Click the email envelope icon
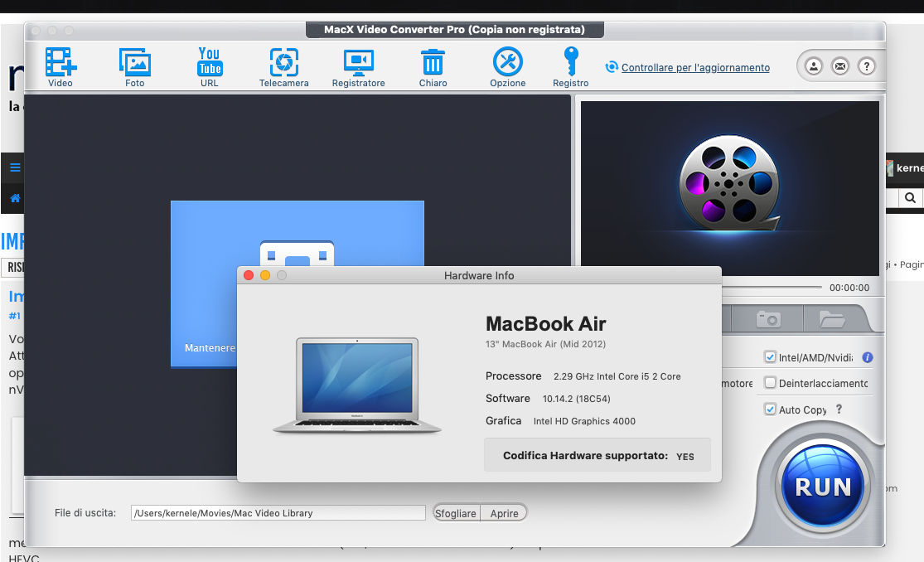Image resolution: width=924 pixels, height=562 pixels. click(840, 66)
